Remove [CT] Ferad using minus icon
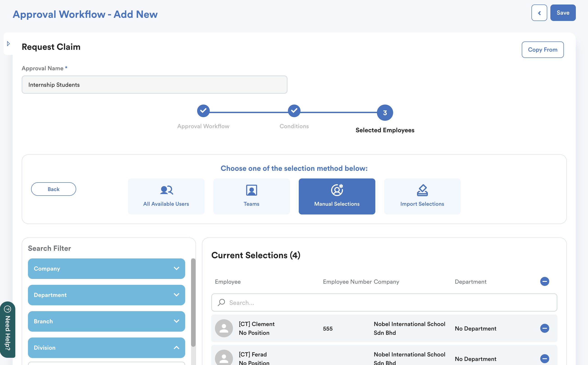The height and width of the screenshot is (365, 588). coord(544,358)
